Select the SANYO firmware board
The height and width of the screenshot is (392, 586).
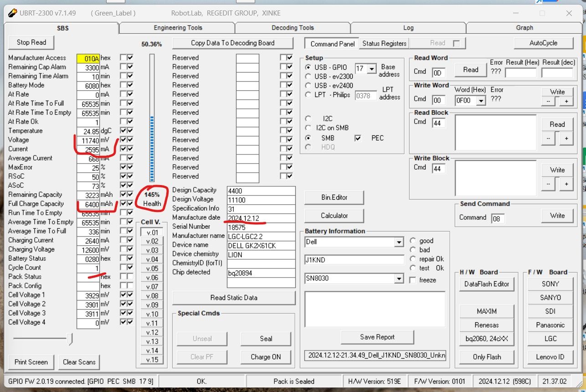(550, 298)
